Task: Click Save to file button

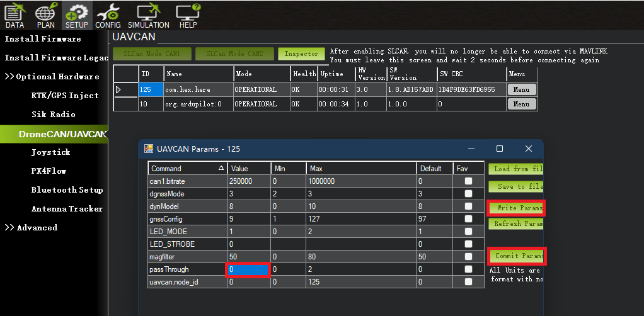Action: coord(515,187)
